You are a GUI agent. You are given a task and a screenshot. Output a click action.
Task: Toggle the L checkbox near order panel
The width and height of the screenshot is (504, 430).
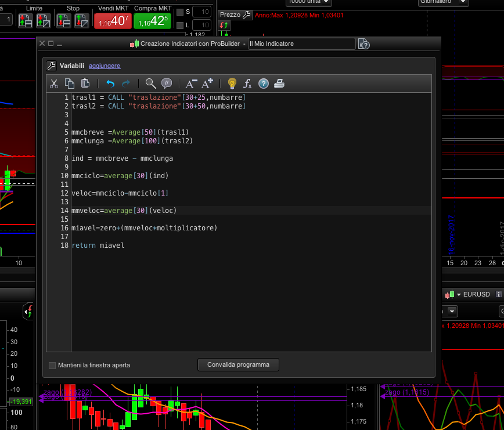[179, 25]
